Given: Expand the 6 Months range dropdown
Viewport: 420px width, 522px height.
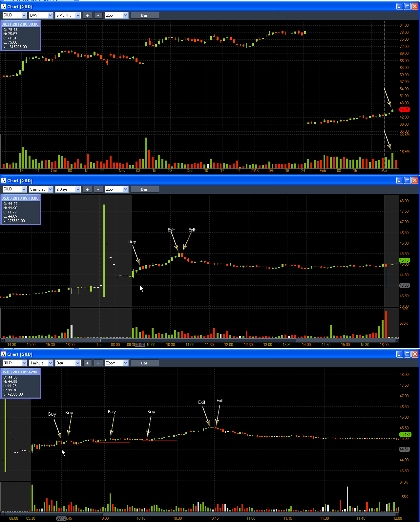Looking at the screenshot, I should click(x=68, y=15).
